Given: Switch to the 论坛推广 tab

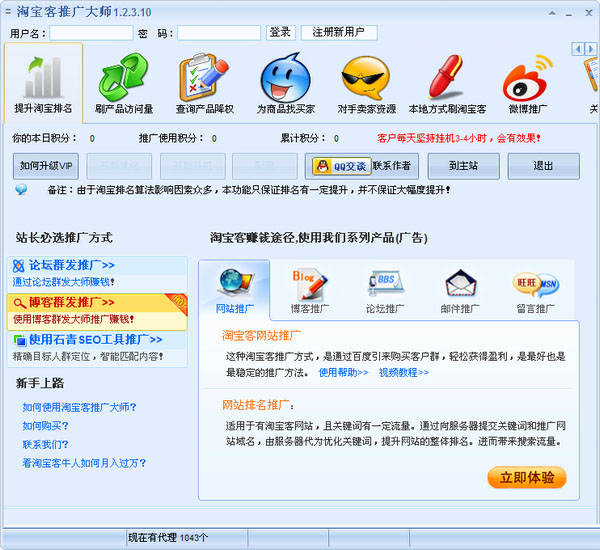Looking at the screenshot, I should [385, 291].
